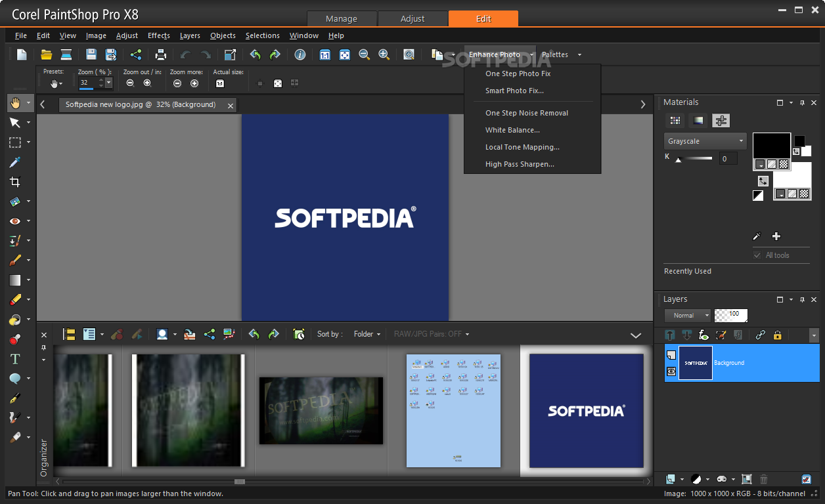
Task: Toggle the layer lock padlock icon
Action: click(x=778, y=335)
